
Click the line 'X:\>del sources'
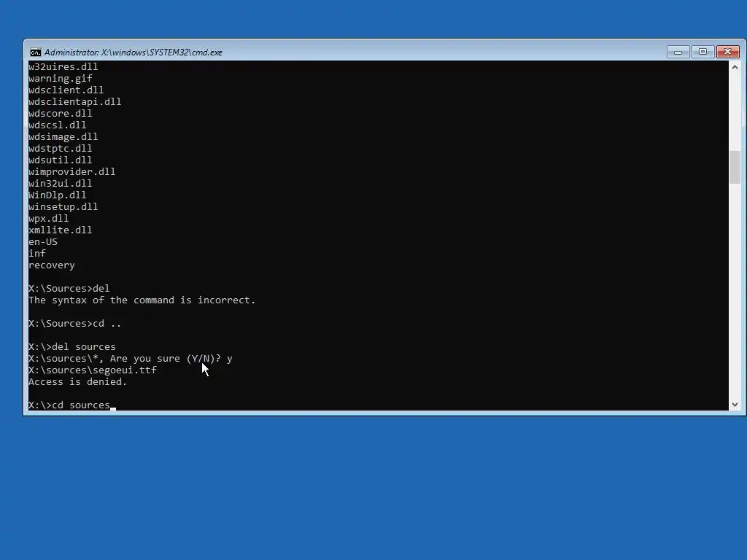click(72, 346)
